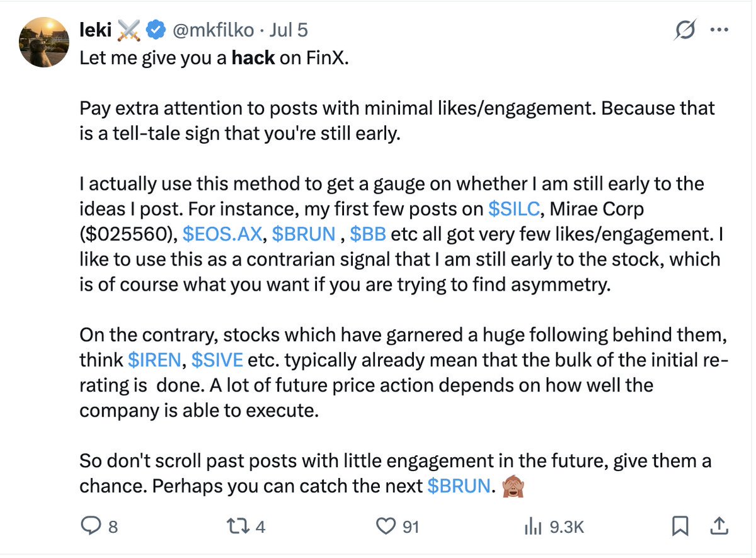This screenshot has width=756, height=558.
Task: Click the final $BRUN cashtag before monkey emoji
Action: [458, 486]
